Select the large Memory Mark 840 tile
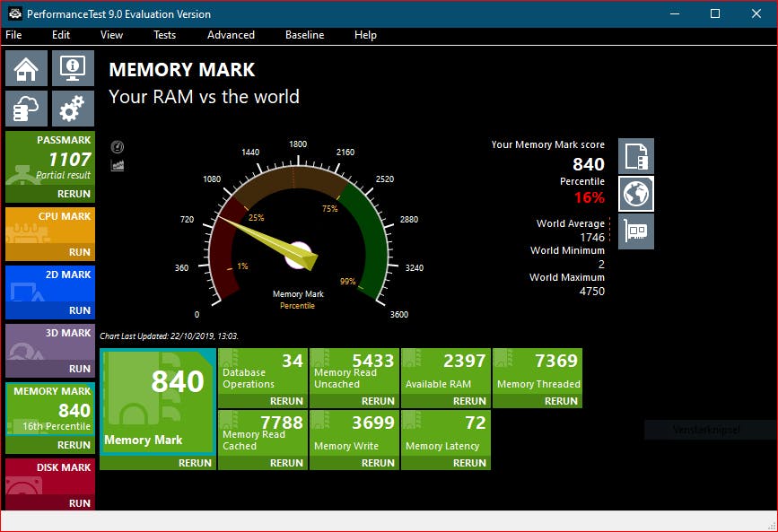 pos(157,402)
